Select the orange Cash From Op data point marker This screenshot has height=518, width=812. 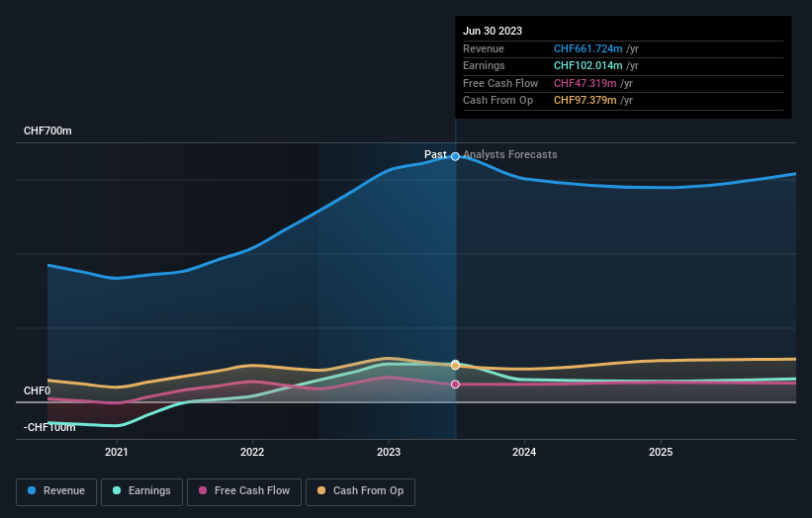pyautogui.click(x=455, y=366)
